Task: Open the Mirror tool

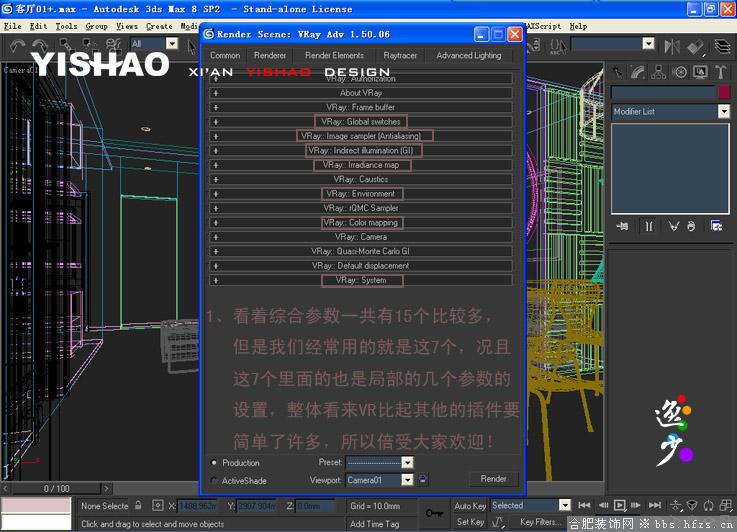Action: (672, 46)
